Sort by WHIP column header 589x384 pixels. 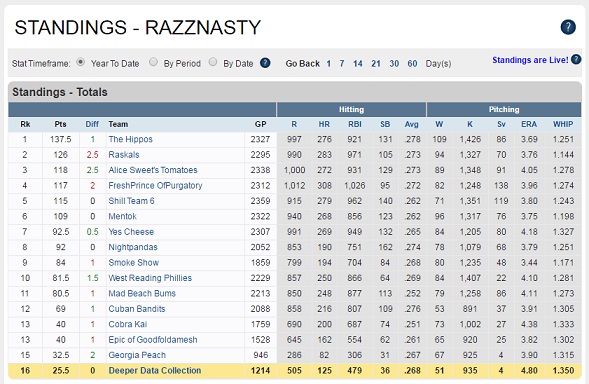563,124
